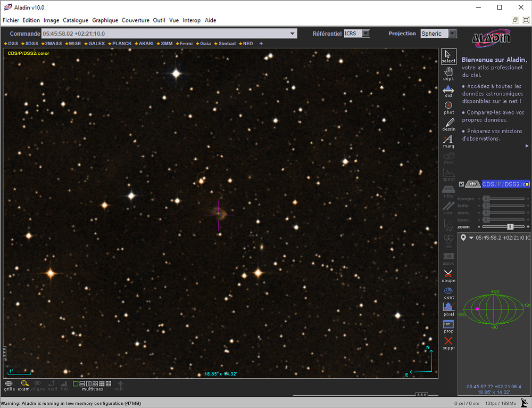Choose the dessin drawing pencil tool

[x=448, y=125]
